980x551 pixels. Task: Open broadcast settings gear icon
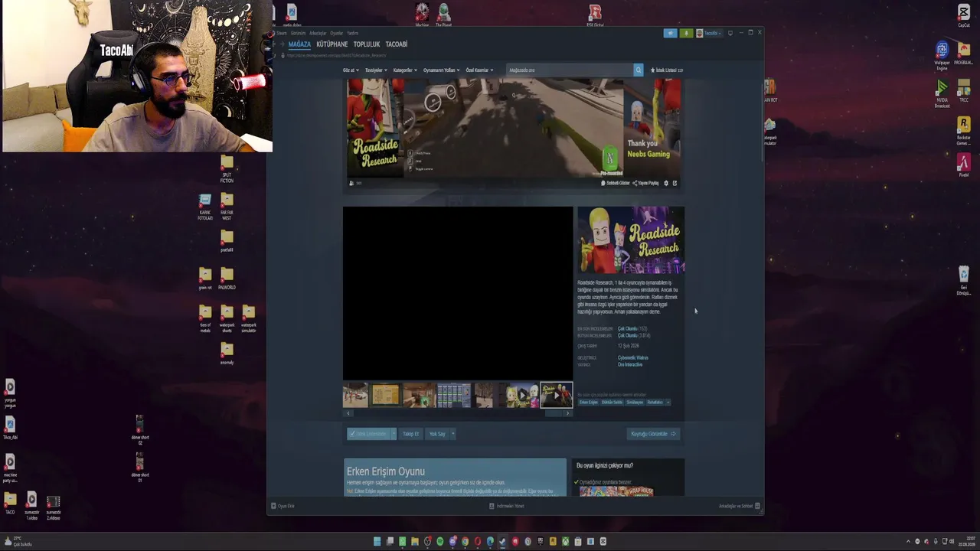click(665, 183)
